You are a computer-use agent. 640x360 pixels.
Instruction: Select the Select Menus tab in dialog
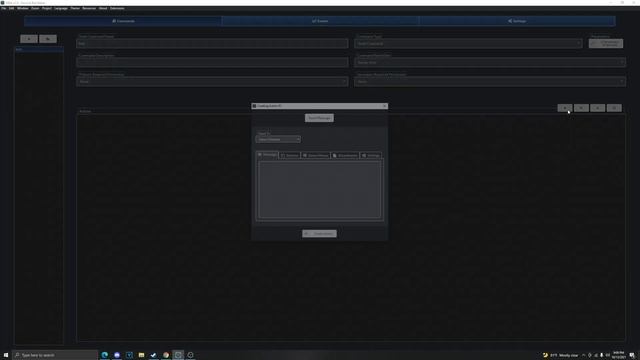(316, 156)
